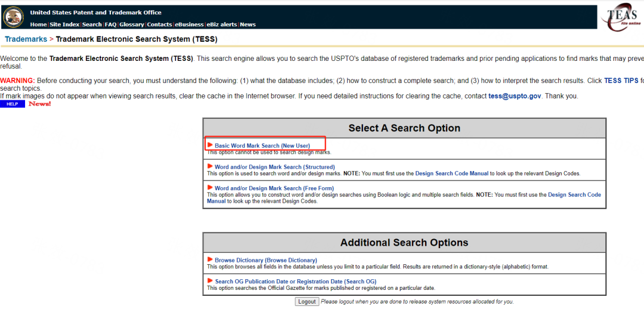The width and height of the screenshot is (644, 309).
Task: Open News in the top navigation
Action: click(247, 24)
